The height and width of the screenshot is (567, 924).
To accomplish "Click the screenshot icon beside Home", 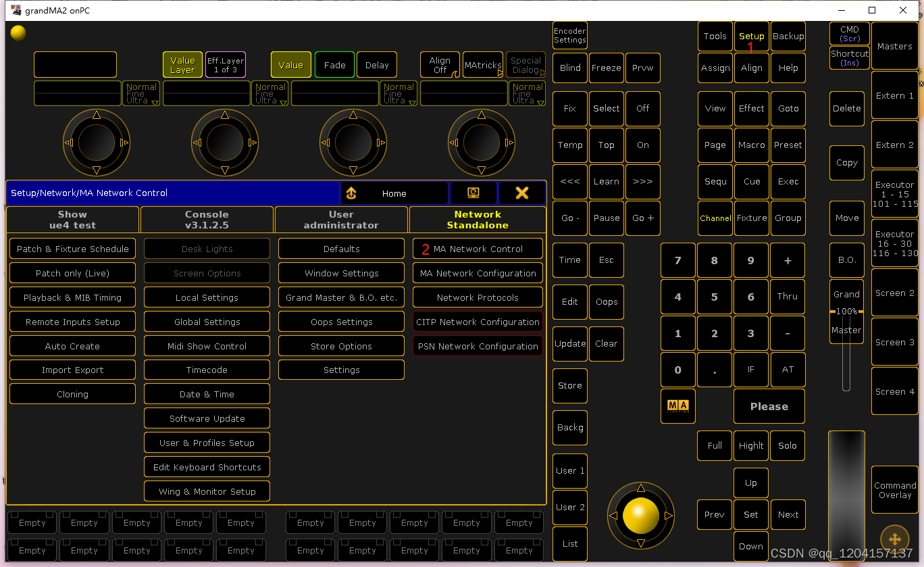I will (473, 193).
